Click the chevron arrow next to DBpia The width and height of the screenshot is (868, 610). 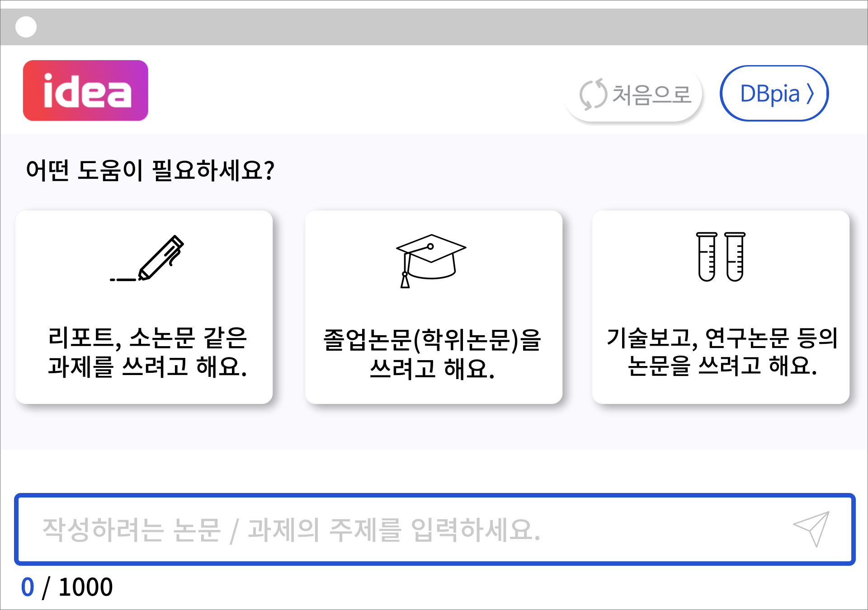click(810, 94)
